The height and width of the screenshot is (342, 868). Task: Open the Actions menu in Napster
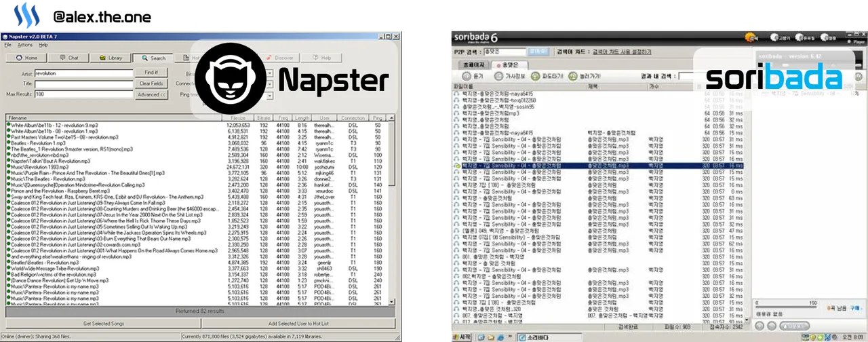pos(25,45)
